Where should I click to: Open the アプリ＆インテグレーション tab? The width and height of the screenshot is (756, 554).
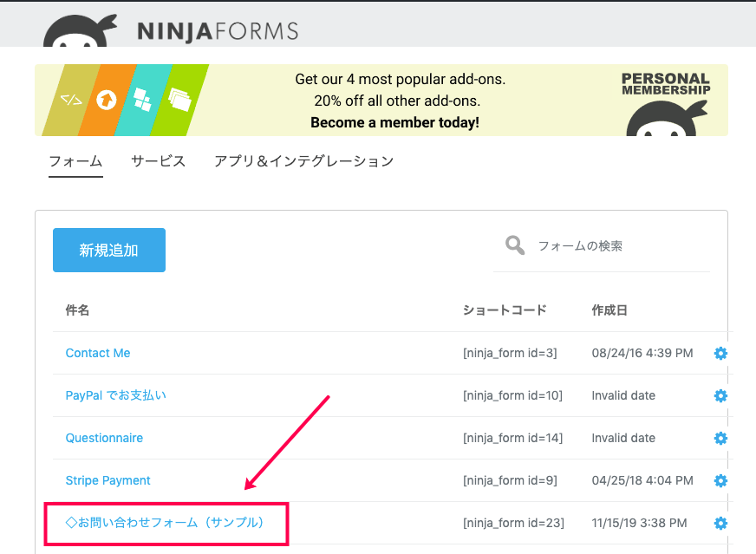(x=303, y=161)
